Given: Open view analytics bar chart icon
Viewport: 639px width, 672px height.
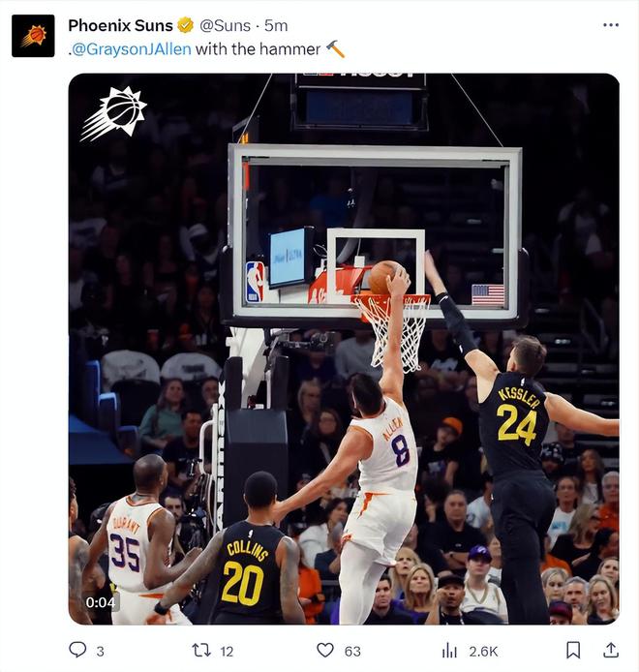Looking at the screenshot, I should (x=449, y=650).
